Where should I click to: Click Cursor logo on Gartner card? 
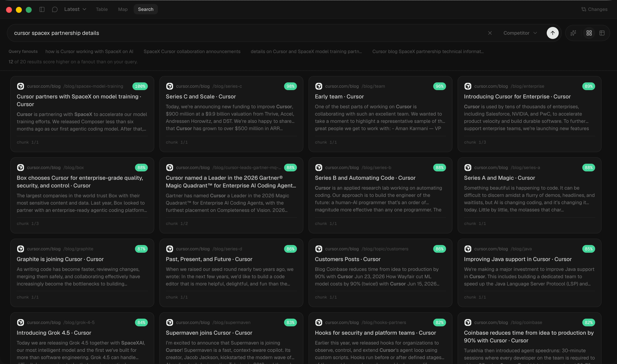point(170,167)
